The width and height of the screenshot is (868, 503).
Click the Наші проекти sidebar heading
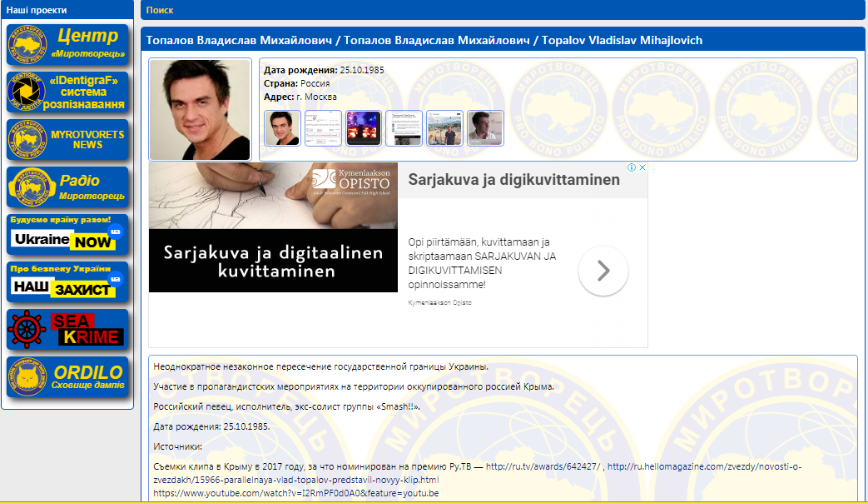(37, 10)
